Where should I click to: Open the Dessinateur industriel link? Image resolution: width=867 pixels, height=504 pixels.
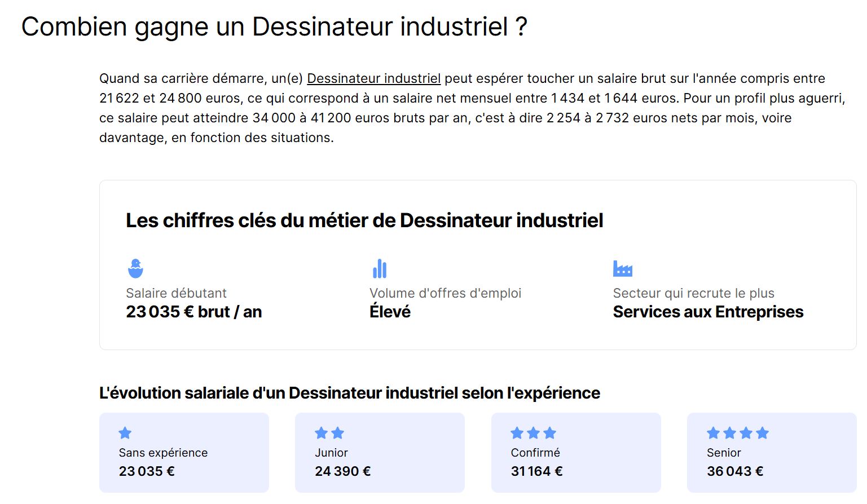click(373, 78)
